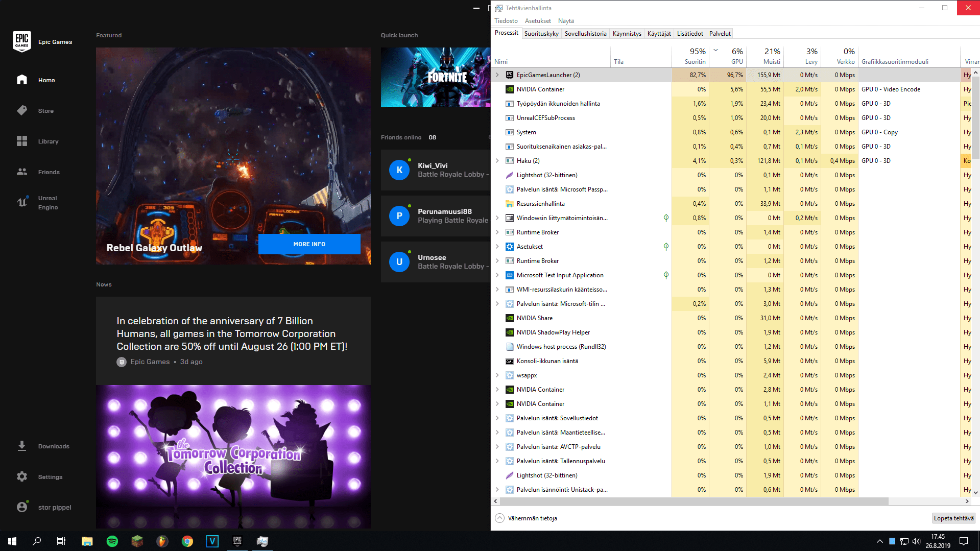Click the Resurssienhallinta folder icon
The width and height of the screenshot is (980, 551).
click(x=509, y=203)
